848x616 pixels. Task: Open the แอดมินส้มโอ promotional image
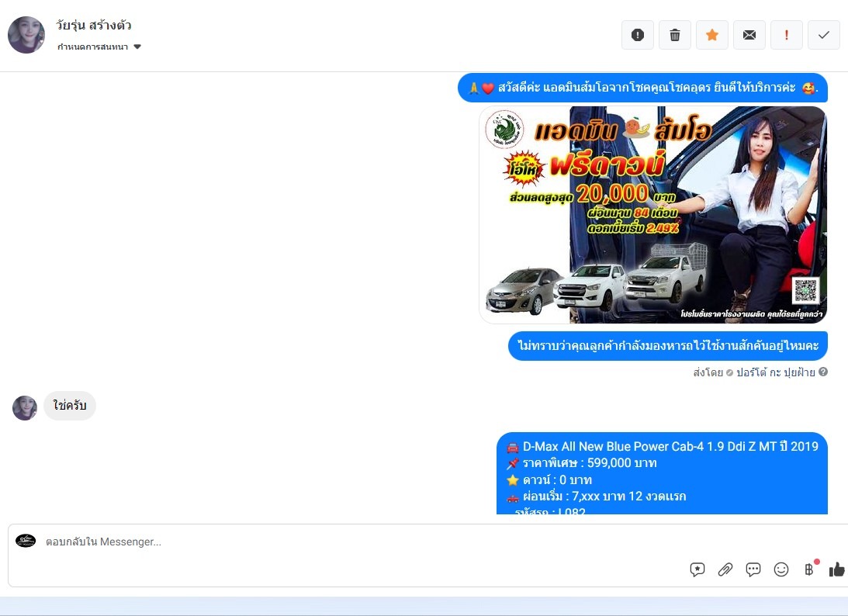653,215
